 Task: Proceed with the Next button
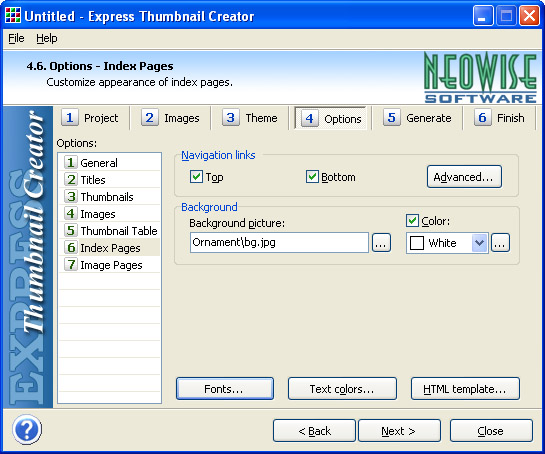(x=399, y=431)
